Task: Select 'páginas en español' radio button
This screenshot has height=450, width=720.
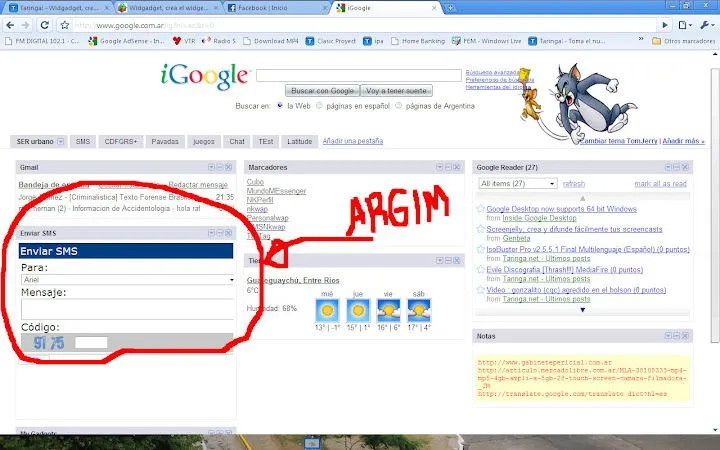Action: click(319, 106)
